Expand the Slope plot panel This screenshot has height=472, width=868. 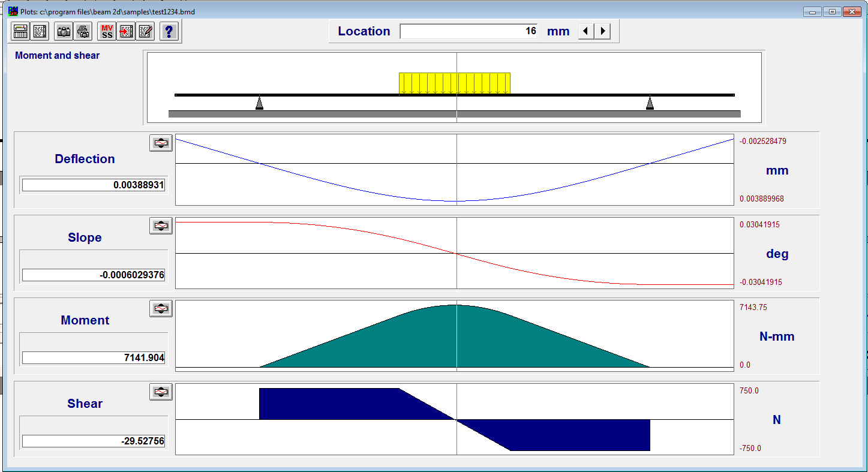pos(160,226)
